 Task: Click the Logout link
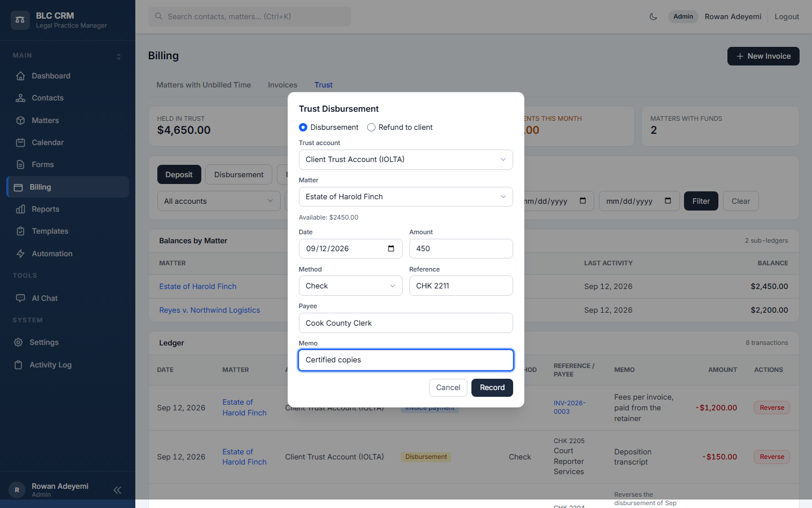pyautogui.click(x=787, y=16)
